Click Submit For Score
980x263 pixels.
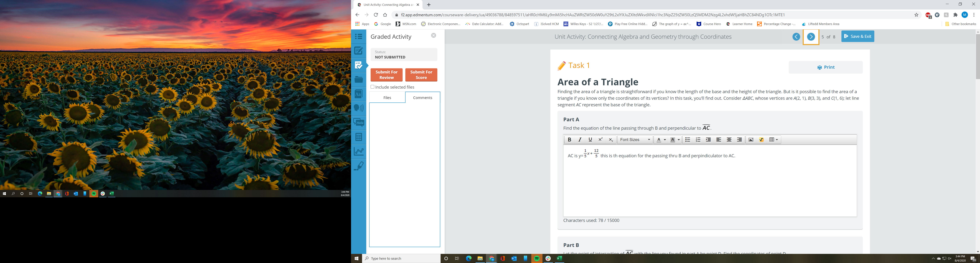click(x=421, y=75)
